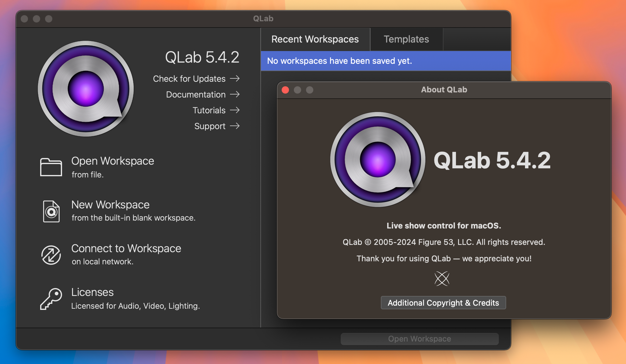Click the key icon beside Licenses
The height and width of the screenshot is (364, 626).
tap(51, 299)
